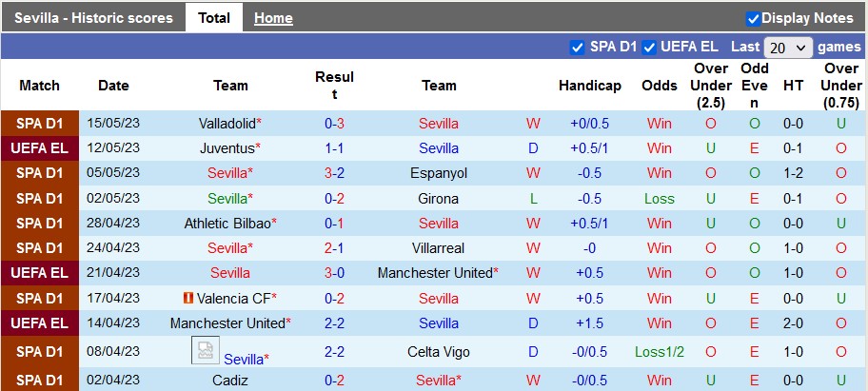Click the Athletic Bilbao team name

click(x=227, y=224)
